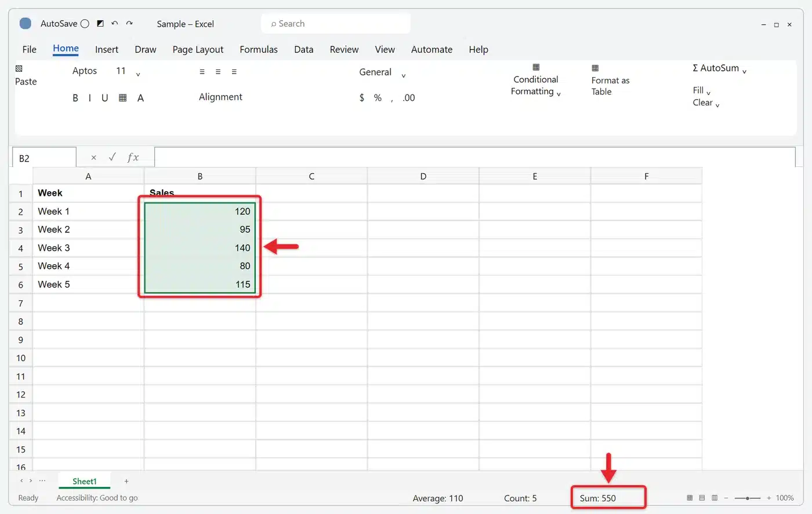Select the Sheet1 worksheet tab
Viewport: 812px width, 514px height.
pyautogui.click(x=85, y=481)
